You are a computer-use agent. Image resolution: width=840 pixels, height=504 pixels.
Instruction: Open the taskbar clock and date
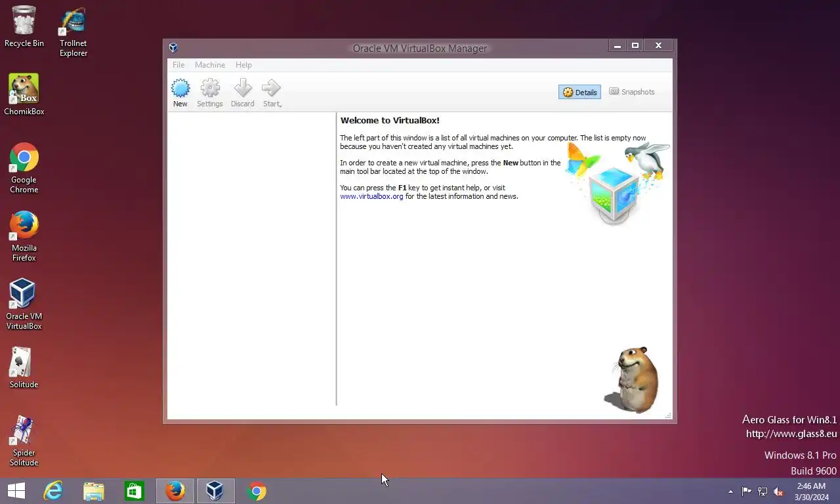[x=811, y=492]
